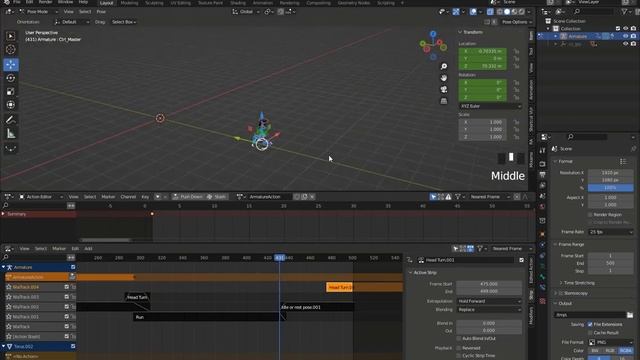Switch to the Layout workspace tab
Viewport: 640px width, 360px height.
pos(107,3)
